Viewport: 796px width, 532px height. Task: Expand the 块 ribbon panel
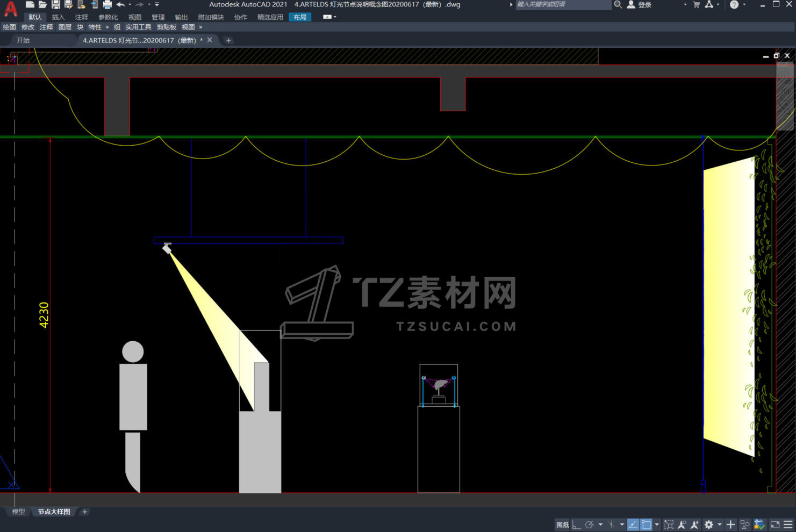coord(80,27)
